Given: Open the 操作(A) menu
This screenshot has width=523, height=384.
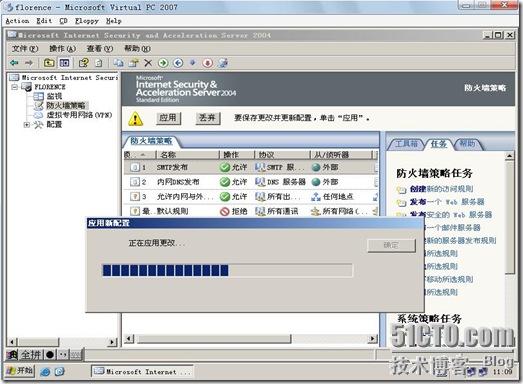Looking at the screenshot, I should (x=62, y=49).
